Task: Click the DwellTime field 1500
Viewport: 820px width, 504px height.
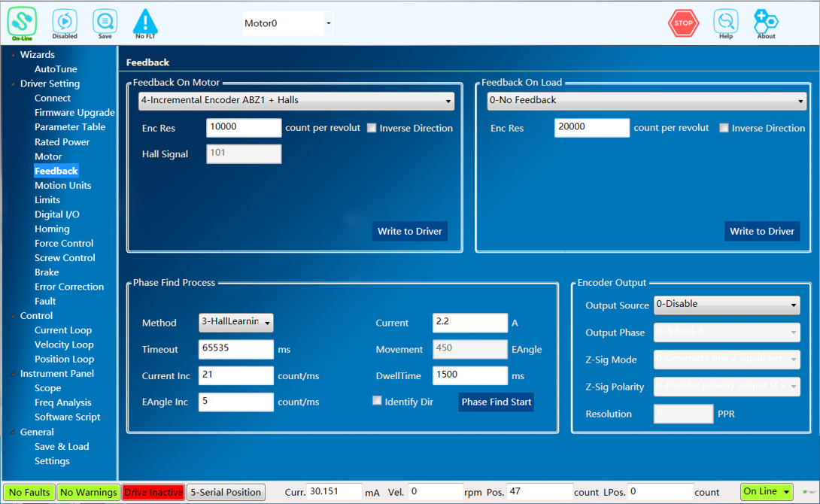Action: [470, 375]
